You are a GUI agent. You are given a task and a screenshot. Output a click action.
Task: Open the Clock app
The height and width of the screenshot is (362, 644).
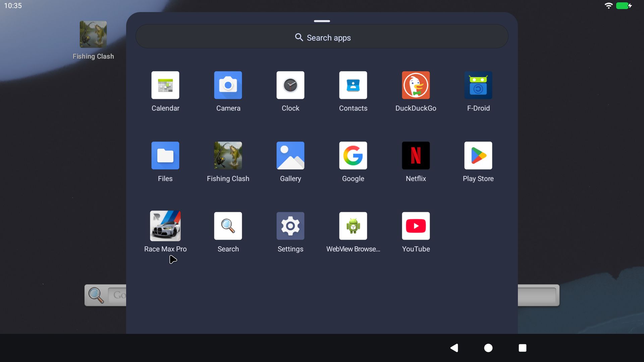pyautogui.click(x=290, y=85)
